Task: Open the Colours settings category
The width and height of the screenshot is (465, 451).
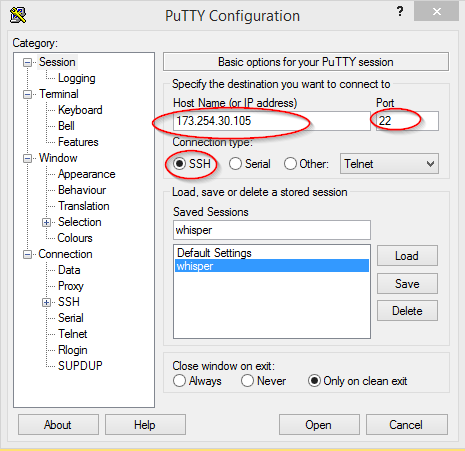Action: 75,238
